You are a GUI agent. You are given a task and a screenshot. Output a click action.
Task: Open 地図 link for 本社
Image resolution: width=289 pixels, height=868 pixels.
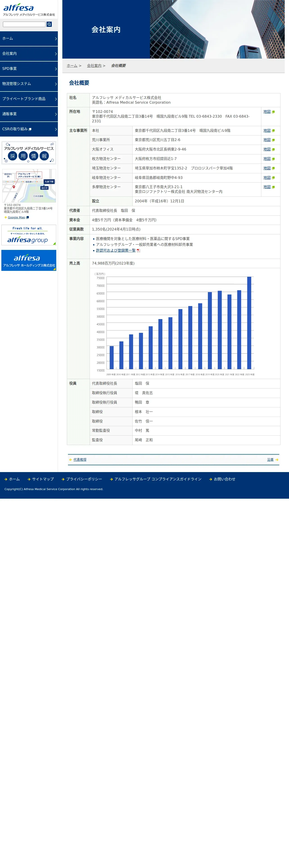(267, 130)
